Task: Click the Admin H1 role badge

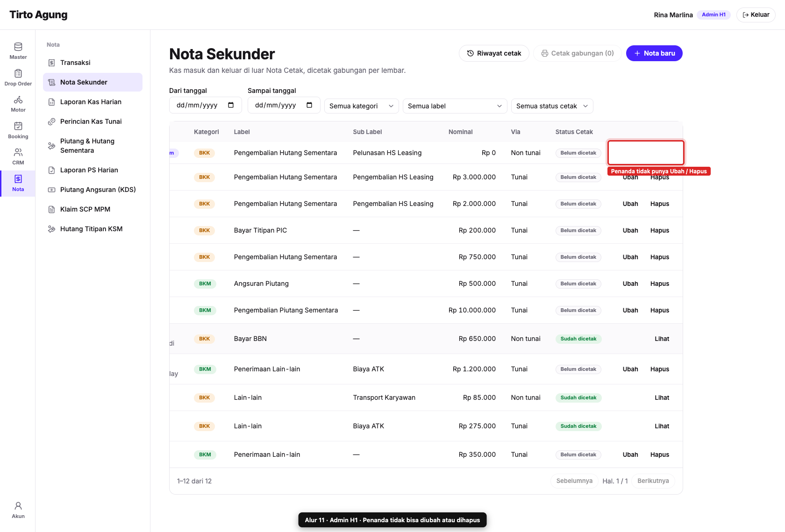Action: click(x=714, y=15)
